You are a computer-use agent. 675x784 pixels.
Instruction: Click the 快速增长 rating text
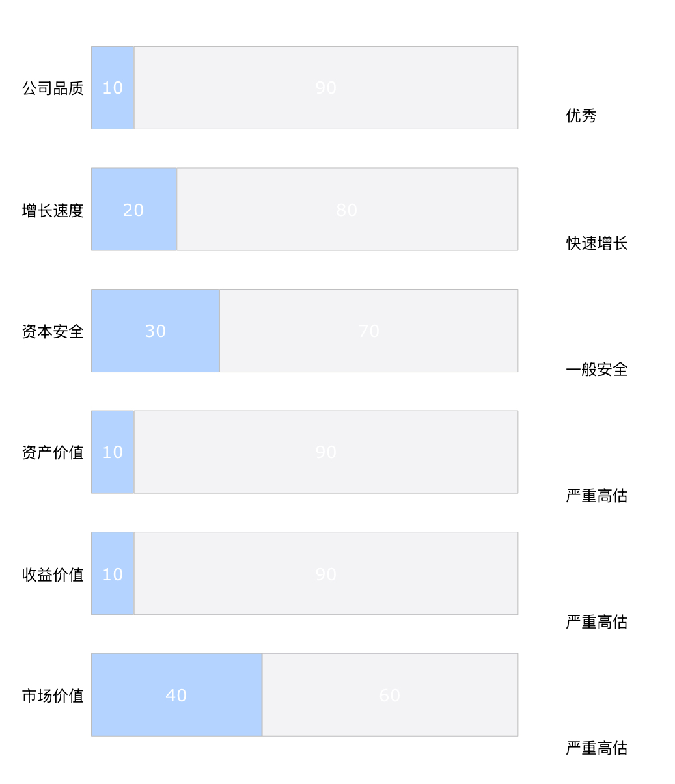click(x=597, y=243)
